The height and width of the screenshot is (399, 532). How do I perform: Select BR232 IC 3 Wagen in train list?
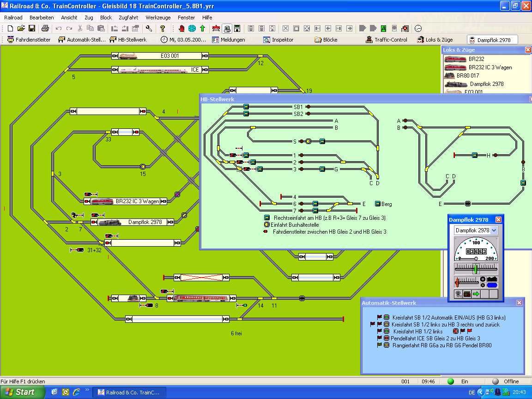[x=490, y=67]
